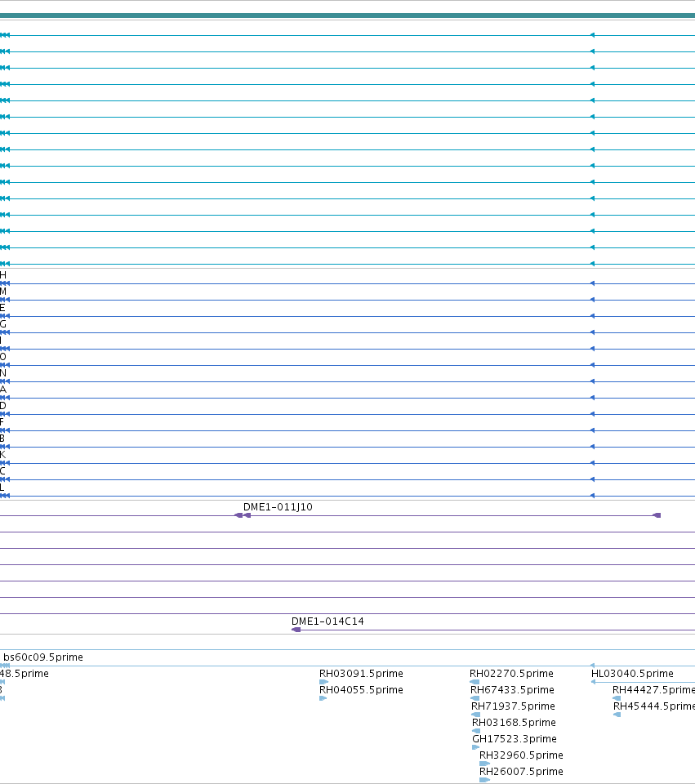The height and width of the screenshot is (784, 695).
Task: Select transcript label E
Action: [x=2, y=308]
